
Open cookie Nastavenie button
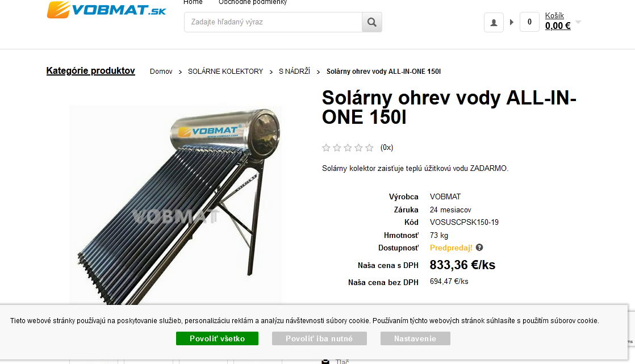coord(415,338)
